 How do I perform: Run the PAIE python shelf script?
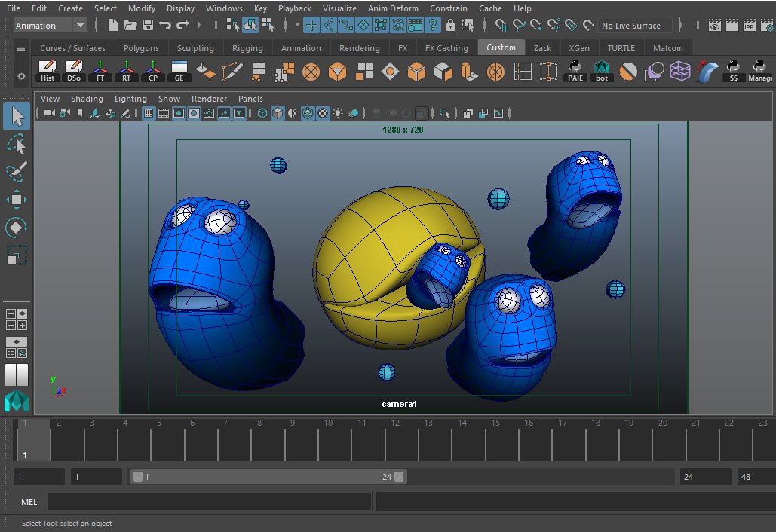coord(575,71)
